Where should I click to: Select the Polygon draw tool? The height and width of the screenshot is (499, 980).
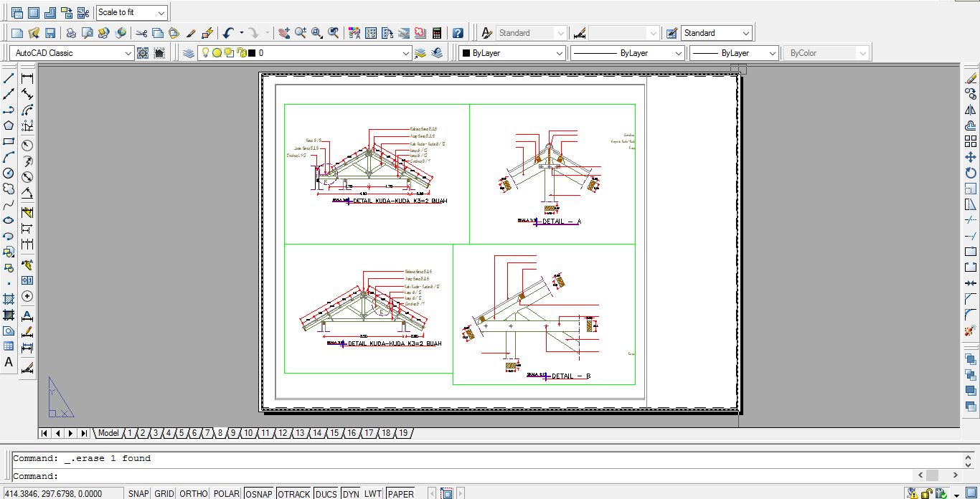click(9, 125)
